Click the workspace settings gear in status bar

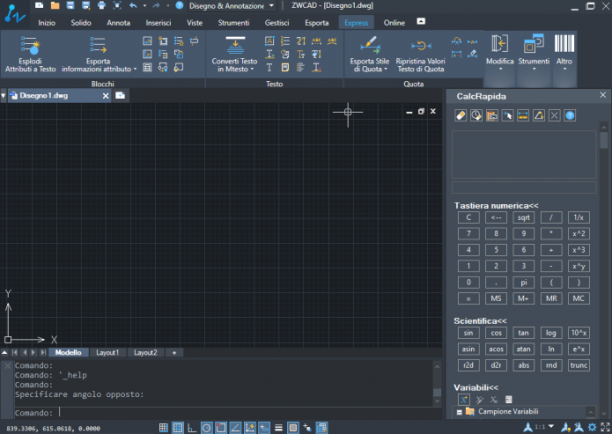pyautogui.click(x=592, y=427)
